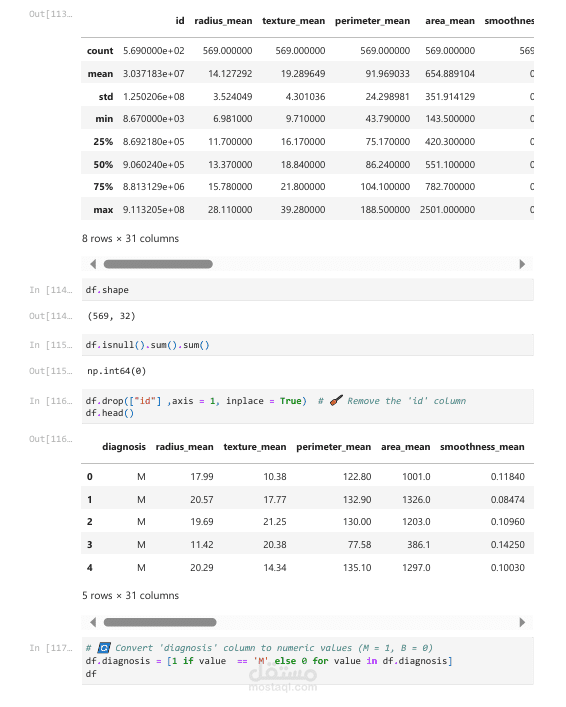The width and height of the screenshot is (566, 707).
Task: Click the radius_mean header in describe table
Action: coord(223,21)
